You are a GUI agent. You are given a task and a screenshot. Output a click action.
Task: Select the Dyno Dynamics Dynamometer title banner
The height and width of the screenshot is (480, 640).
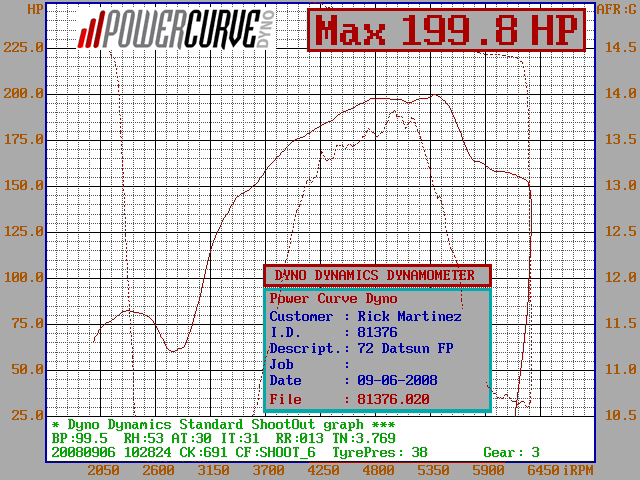(377, 276)
